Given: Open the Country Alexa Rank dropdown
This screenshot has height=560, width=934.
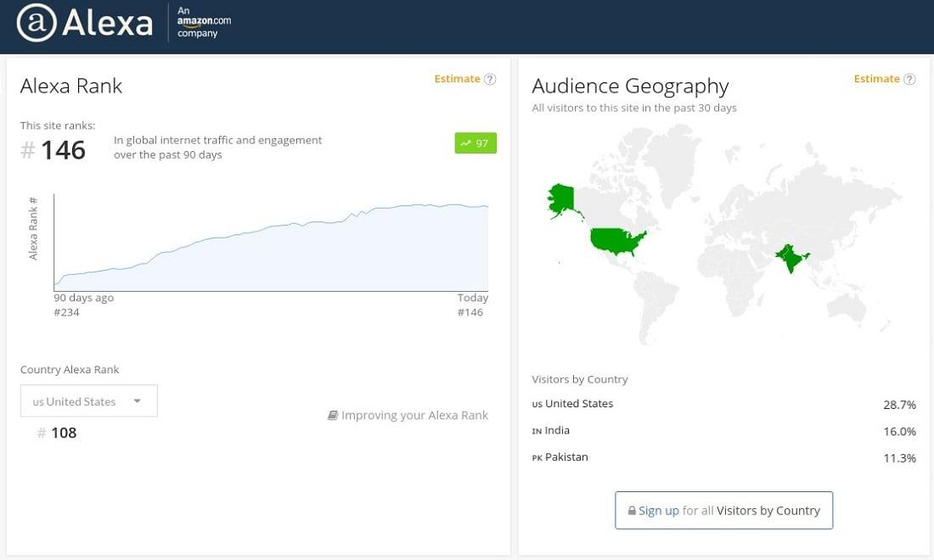Looking at the screenshot, I should pos(88,400).
